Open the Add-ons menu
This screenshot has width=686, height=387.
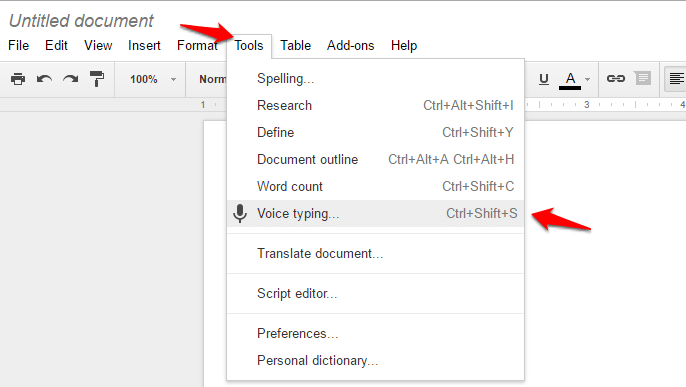[x=350, y=45]
